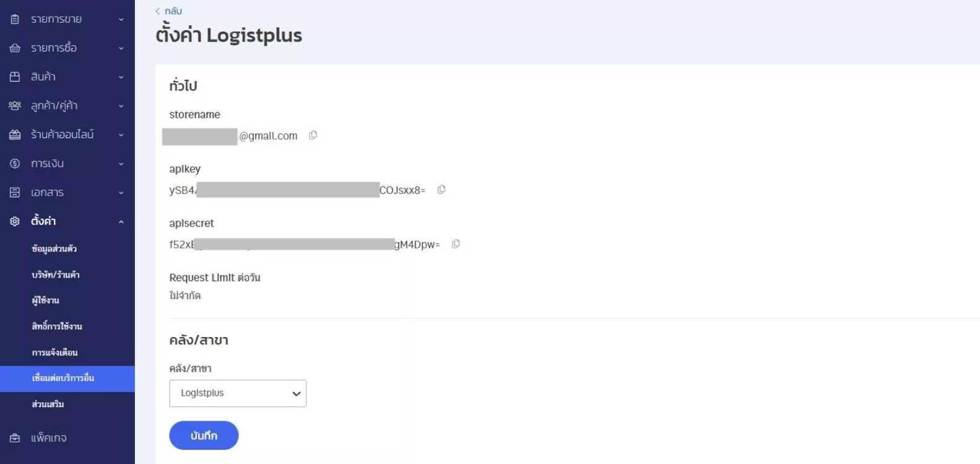The image size is (980, 464).
Task: Click the แพ็คเกจ briefcase icon
Action: coord(15,438)
